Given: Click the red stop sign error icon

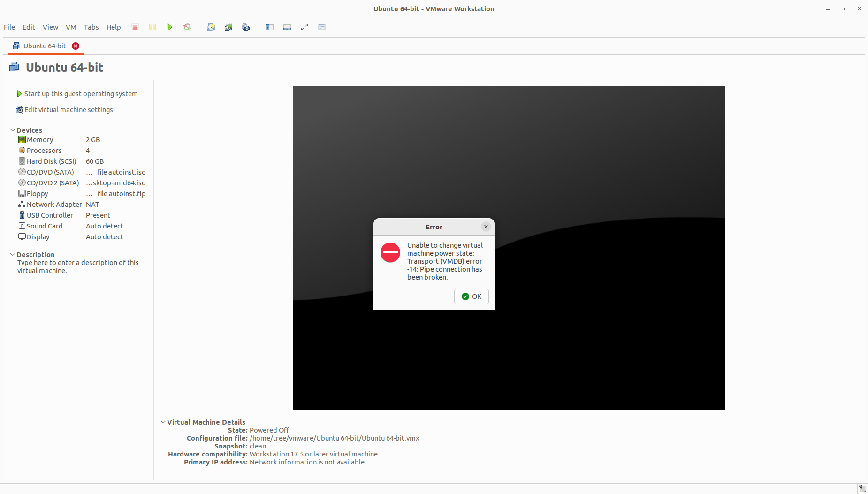Looking at the screenshot, I should tap(390, 252).
